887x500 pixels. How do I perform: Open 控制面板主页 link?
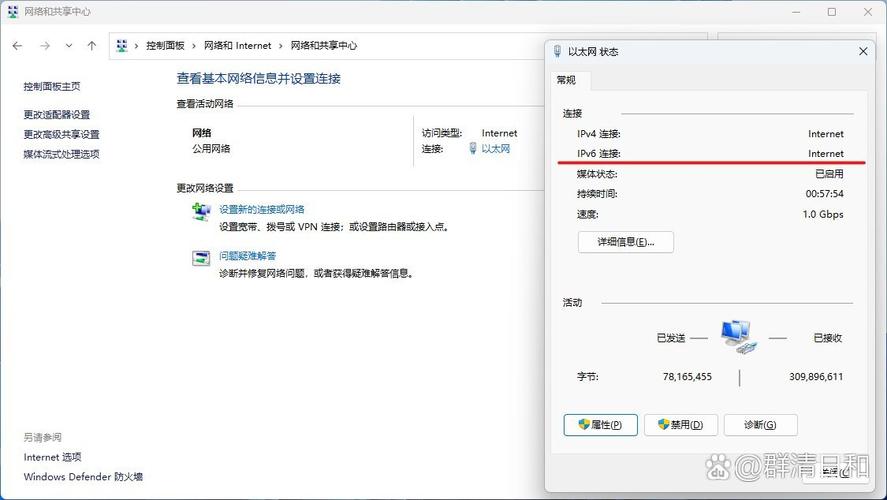(52, 87)
